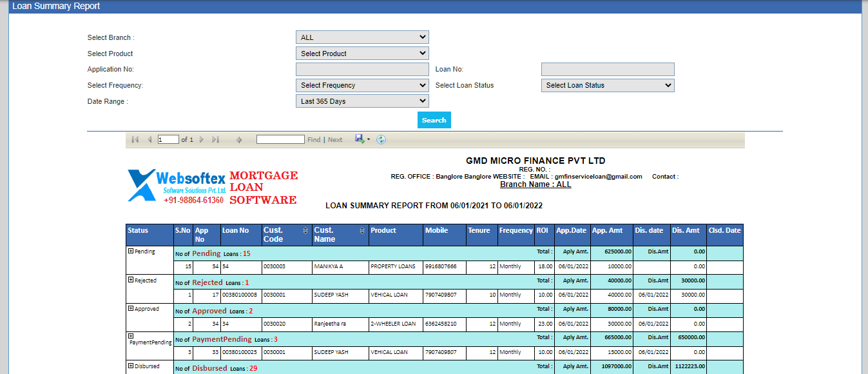This screenshot has height=374, width=868.
Task: Sort by Cust. Name column icon
Action: click(x=362, y=230)
